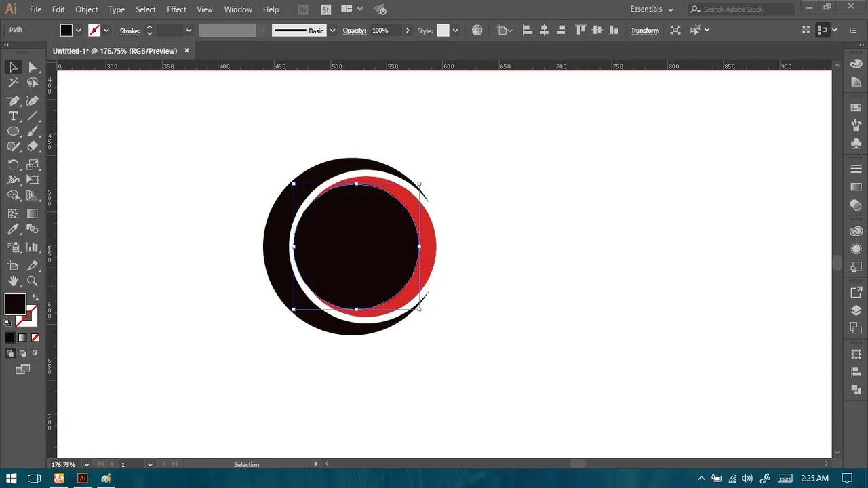Open the fill color dropdown arrow
This screenshot has width=868, height=488.
click(x=79, y=30)
